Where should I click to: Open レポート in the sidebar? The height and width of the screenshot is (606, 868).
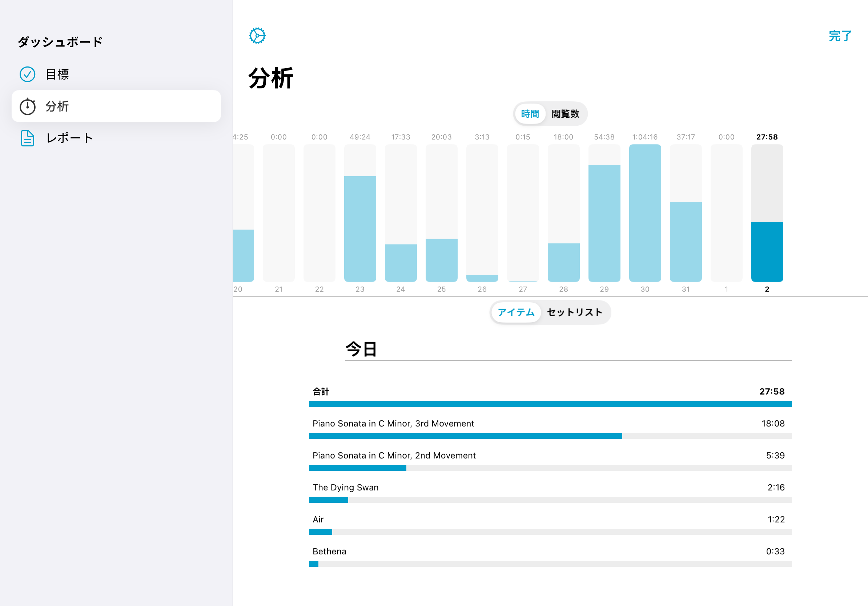point(116,138)
